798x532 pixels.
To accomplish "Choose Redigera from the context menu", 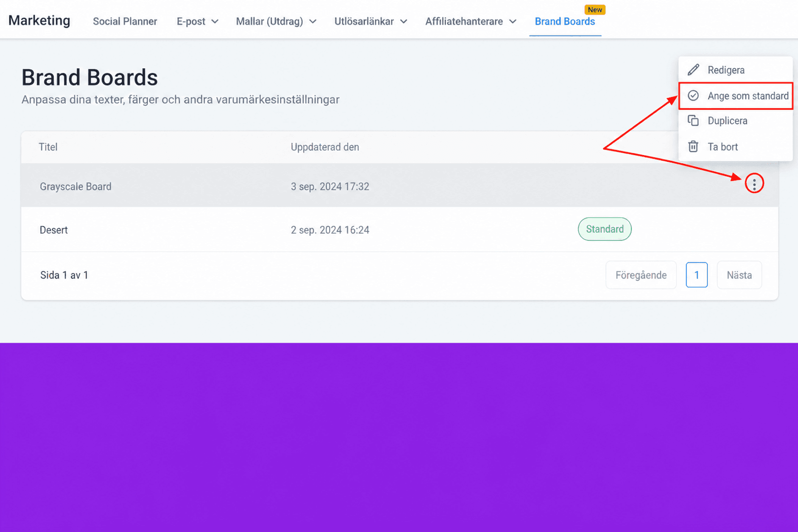I will (736, 70).
